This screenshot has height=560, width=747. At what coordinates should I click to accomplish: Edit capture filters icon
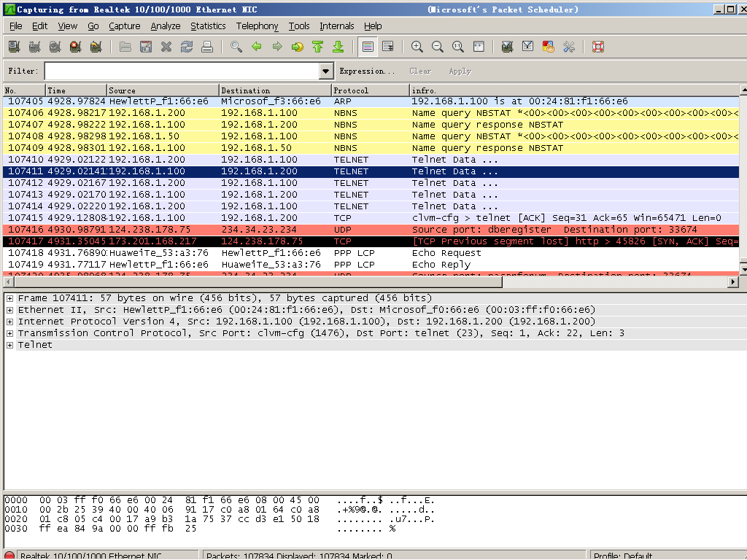tap(508, 47)
